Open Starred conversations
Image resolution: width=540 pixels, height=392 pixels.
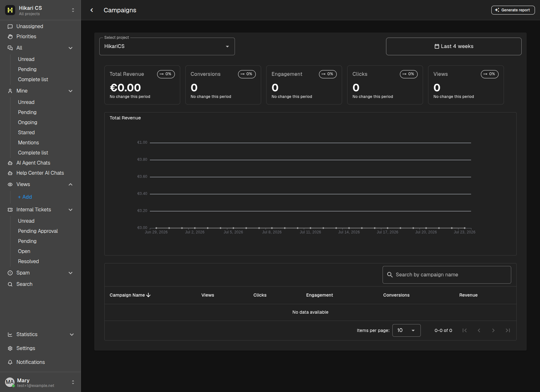click(26, 133)
